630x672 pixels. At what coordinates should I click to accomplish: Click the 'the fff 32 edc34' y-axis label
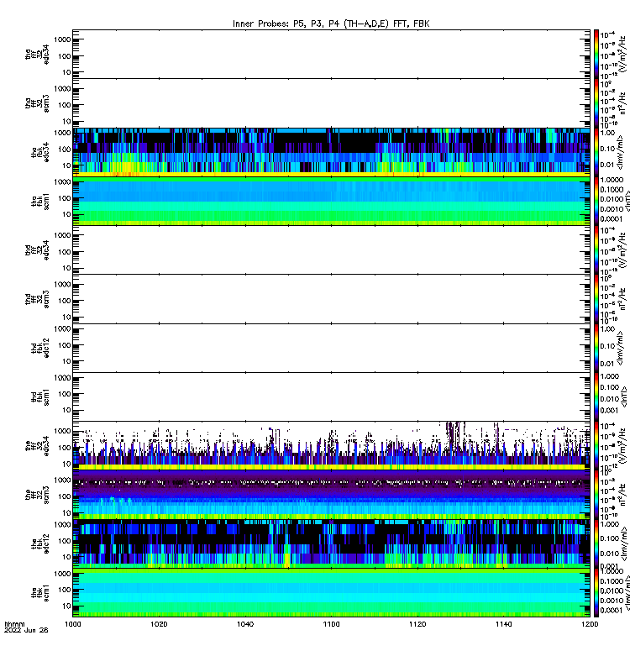click(x=37, y=446)
